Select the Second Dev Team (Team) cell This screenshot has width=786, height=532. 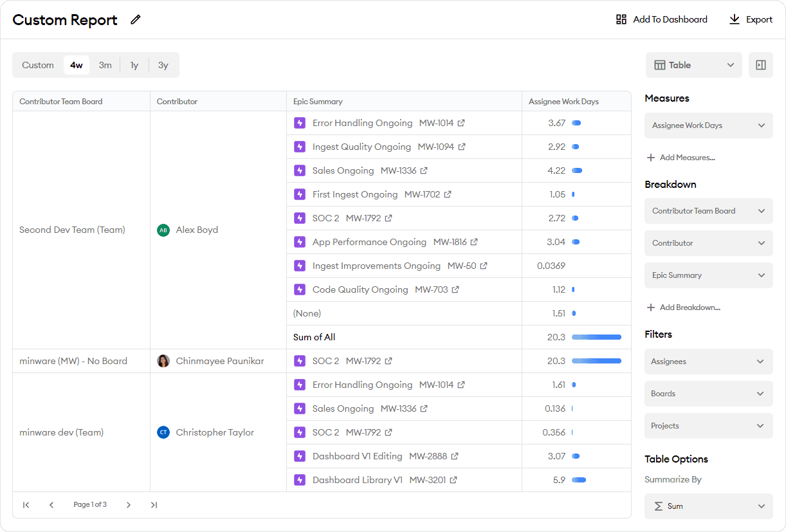tap(81, 230)
